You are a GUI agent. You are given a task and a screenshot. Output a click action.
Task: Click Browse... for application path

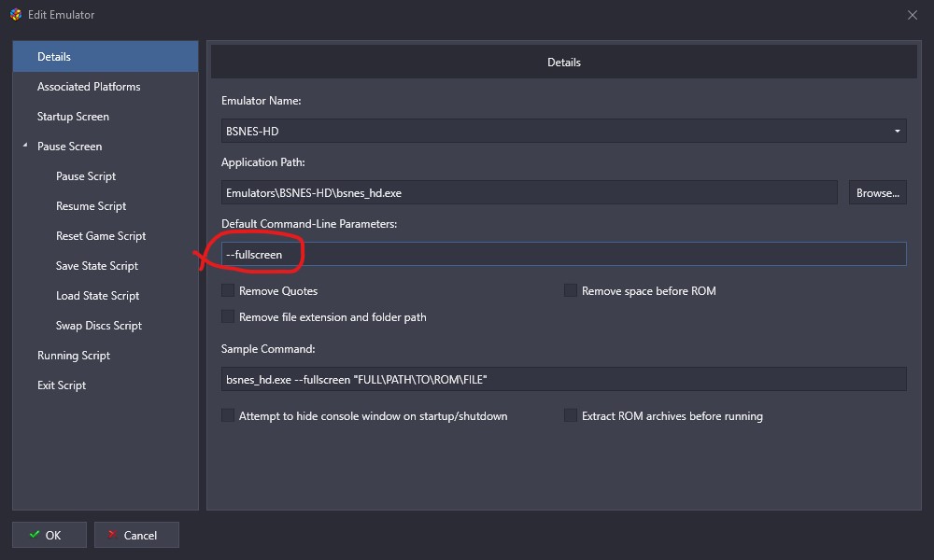pyautogui.click(x=877, y=192)
